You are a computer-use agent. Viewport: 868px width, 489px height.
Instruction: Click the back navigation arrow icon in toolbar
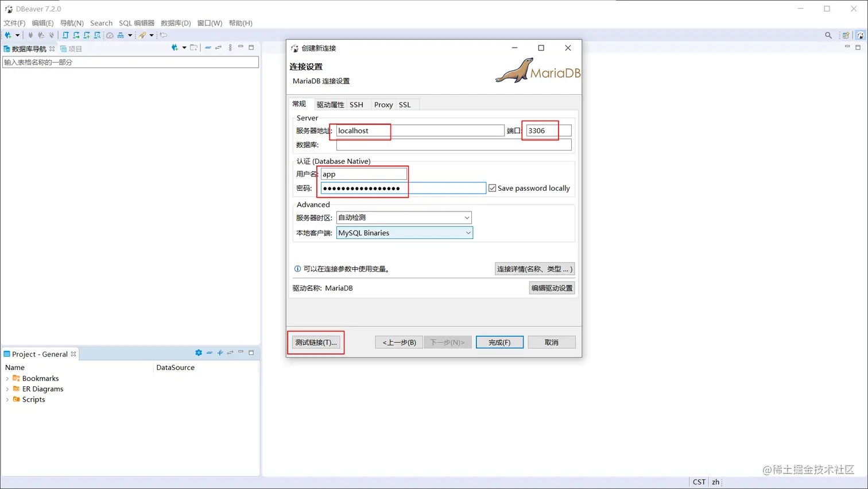point(164,35)
